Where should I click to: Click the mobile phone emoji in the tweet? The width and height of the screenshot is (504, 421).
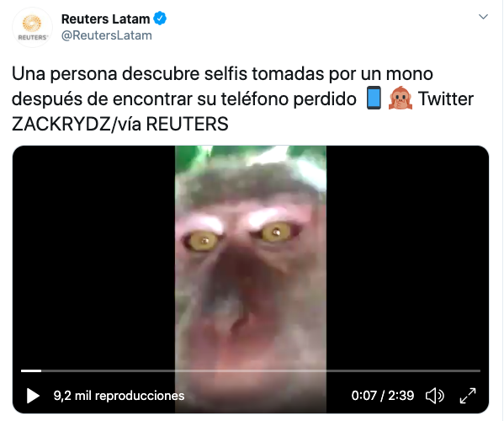(374, 98)
